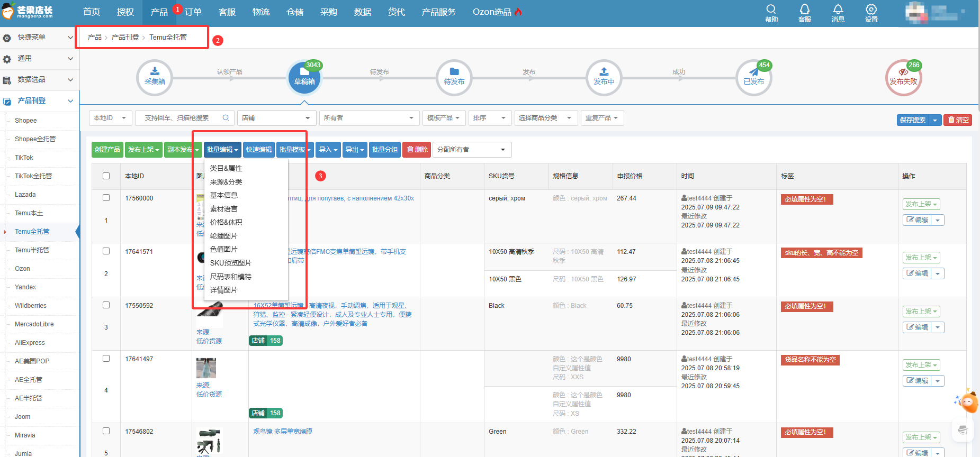980x457 pixels.
Task: Select the 发布失败 step circle
Action: tap(903, 77)
